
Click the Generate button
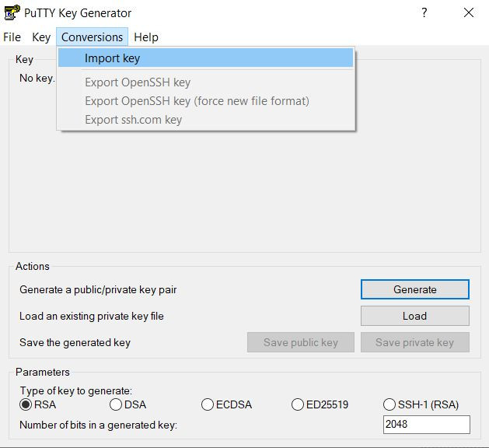click(x=415, y=289)
